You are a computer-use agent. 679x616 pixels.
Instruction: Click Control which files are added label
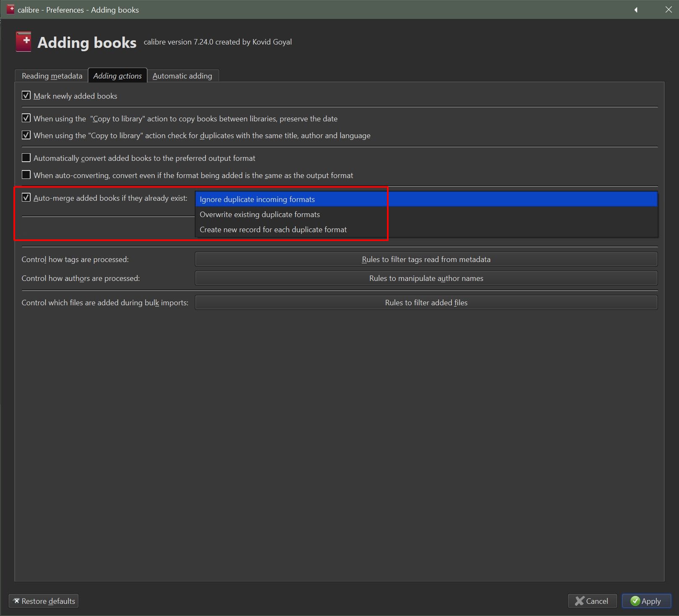coord(105,303)
